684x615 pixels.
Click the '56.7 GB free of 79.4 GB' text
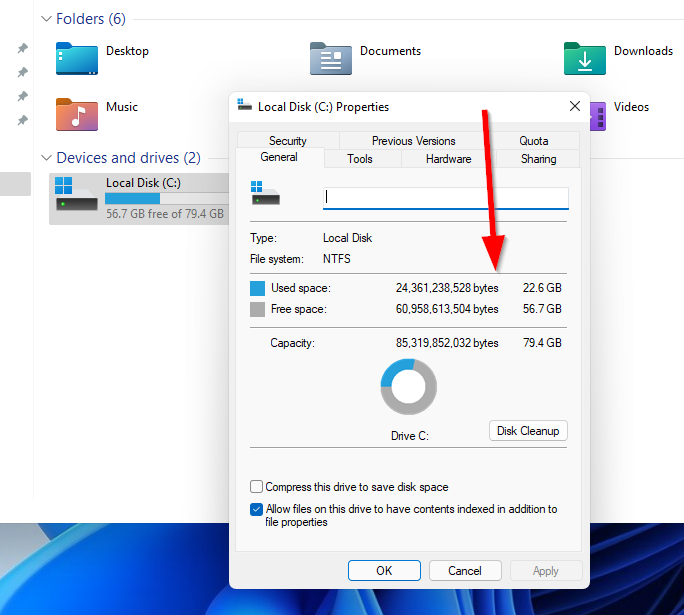[x=165, y=214]
